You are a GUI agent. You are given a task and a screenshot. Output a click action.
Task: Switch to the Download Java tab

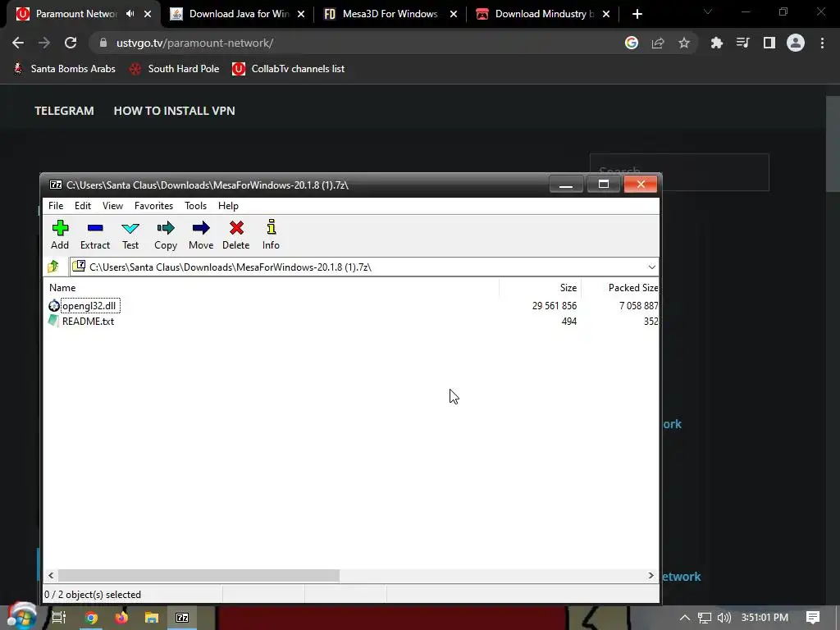tap(239, 14)
